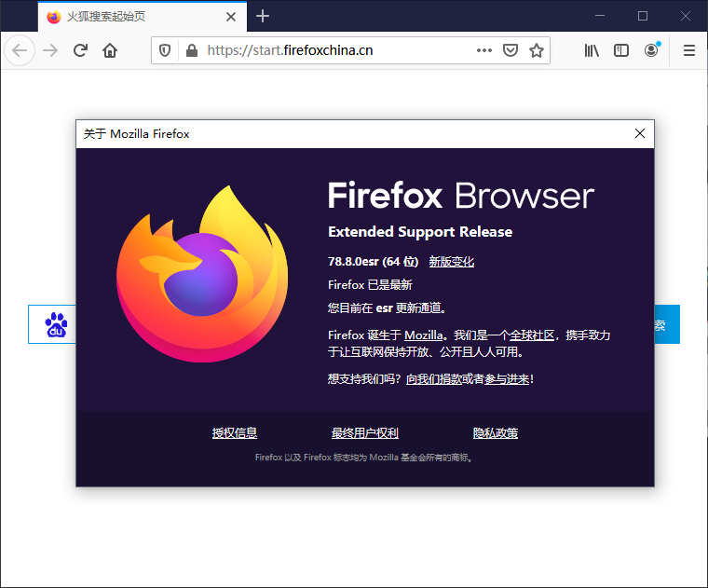Viewport: 708px width, 588px height.
Task: Open the Firefox Account icon
Action: 651,50
